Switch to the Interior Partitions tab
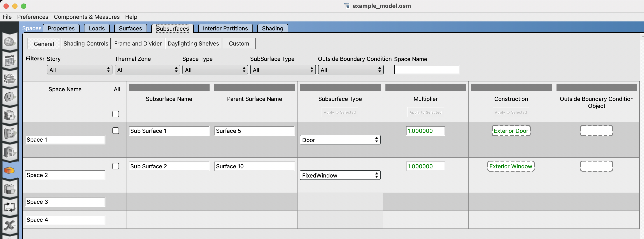 coord(225,28)
